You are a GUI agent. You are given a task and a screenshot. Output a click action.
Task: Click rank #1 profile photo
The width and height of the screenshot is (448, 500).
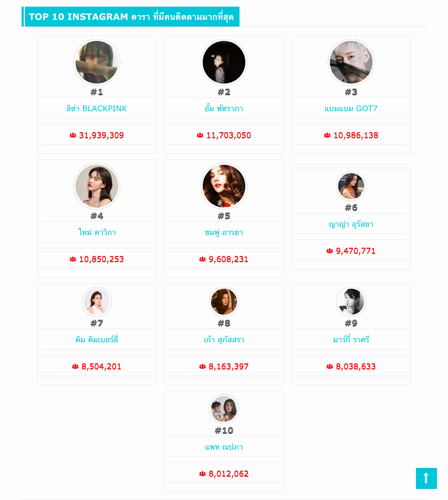pyautogui.click(x=97, y=62)
